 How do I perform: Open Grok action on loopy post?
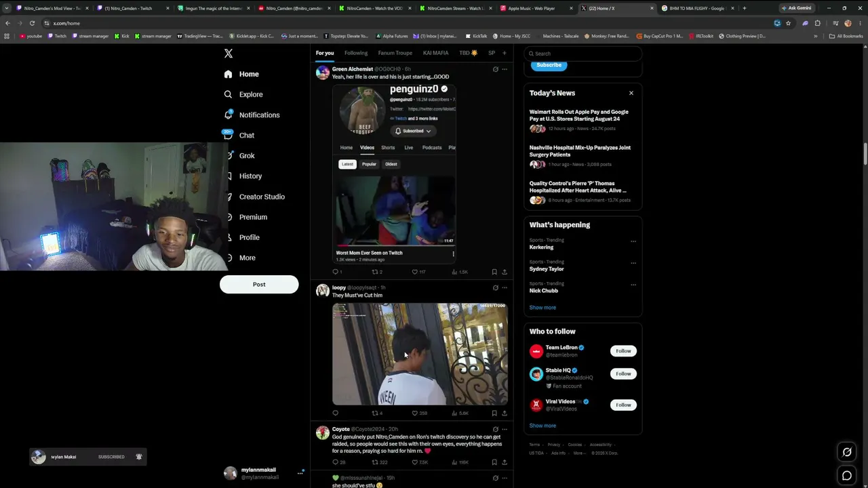(x=495, y=287)
